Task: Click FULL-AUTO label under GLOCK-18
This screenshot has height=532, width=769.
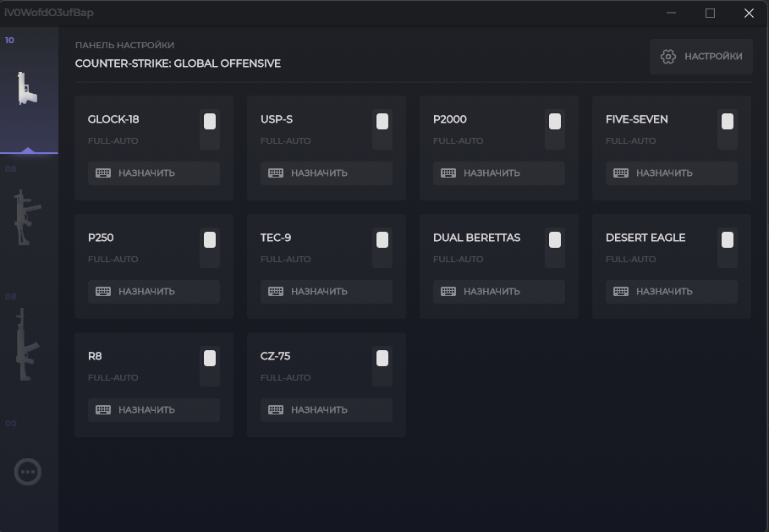Action: point(113,140)
